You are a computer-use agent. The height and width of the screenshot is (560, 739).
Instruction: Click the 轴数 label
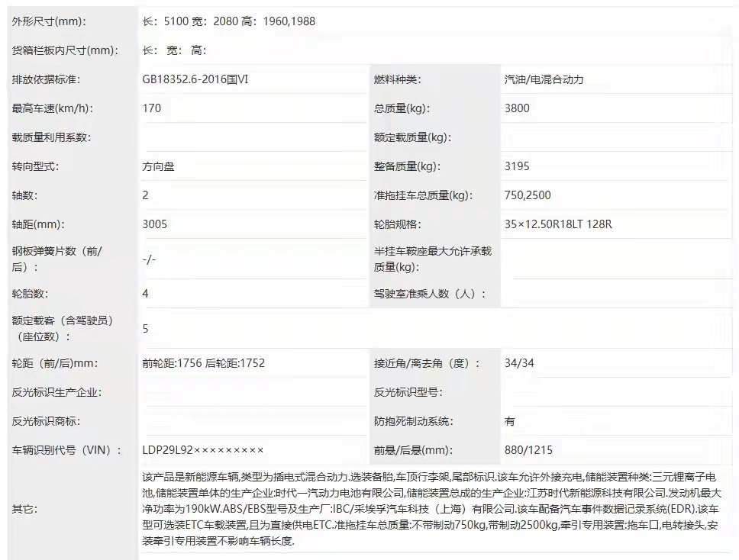pyautogui.click(x=24, y=195)
